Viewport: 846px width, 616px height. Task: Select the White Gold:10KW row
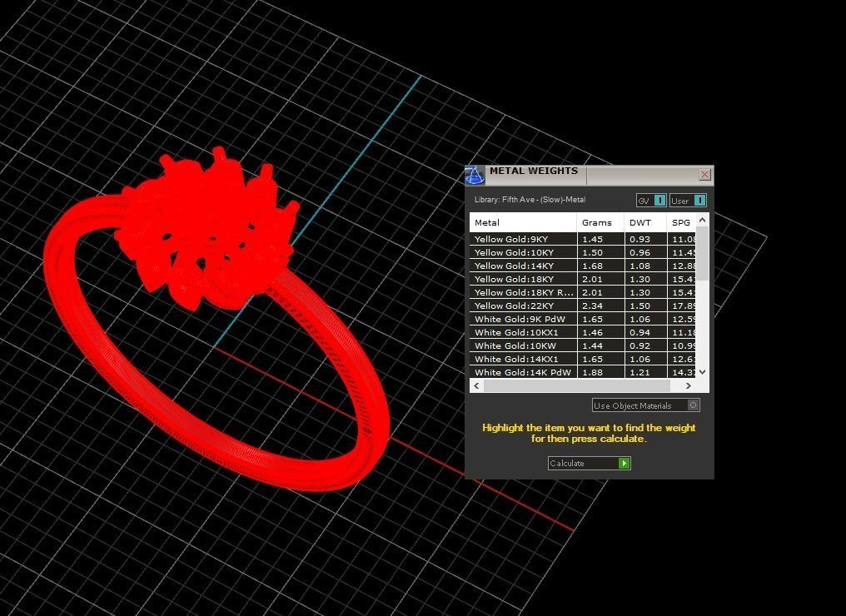[x=583, y=345]
